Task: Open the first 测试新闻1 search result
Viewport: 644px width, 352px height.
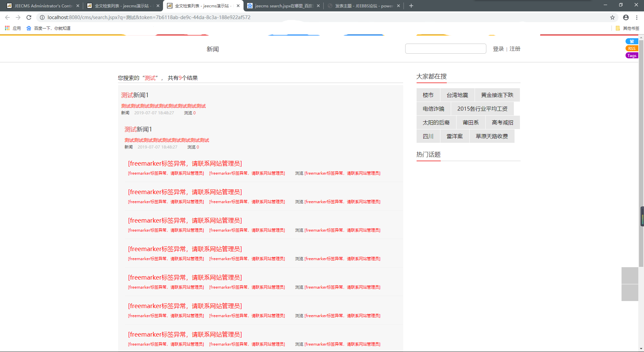Action: 135,95
